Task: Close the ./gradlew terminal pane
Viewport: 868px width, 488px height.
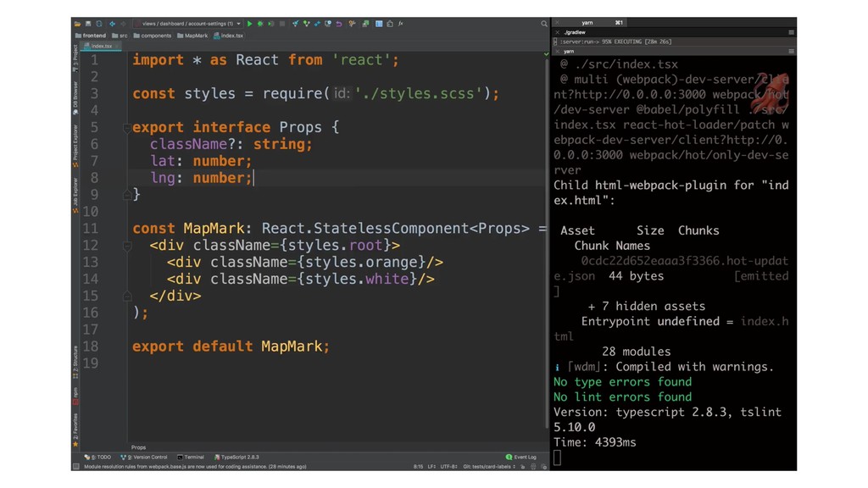Action: point(557,33)
